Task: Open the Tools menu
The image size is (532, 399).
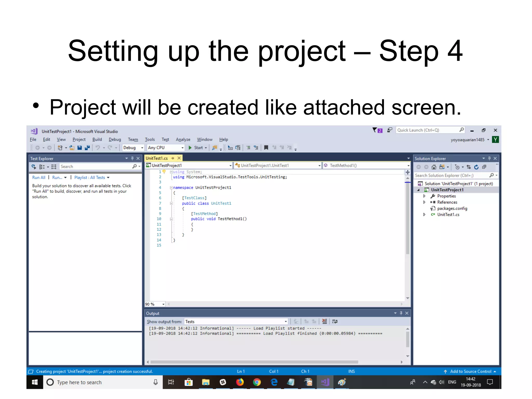Action: [150, 139]
